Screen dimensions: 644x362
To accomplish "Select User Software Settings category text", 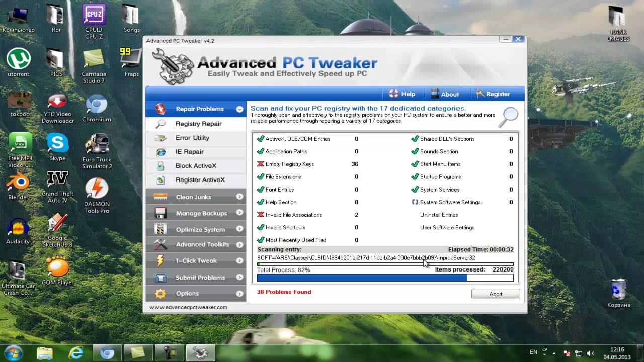I will 447,228.
